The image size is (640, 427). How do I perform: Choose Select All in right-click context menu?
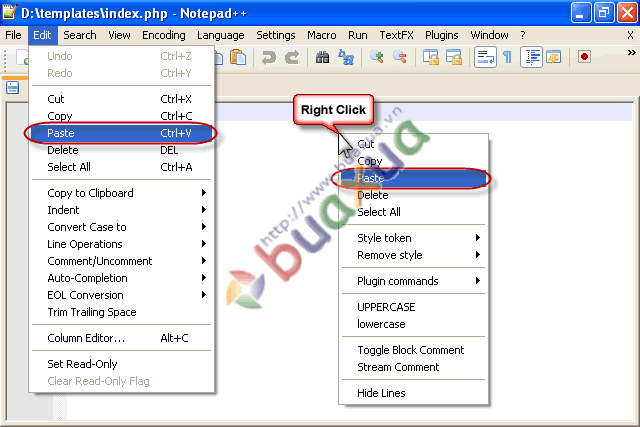coord(413,212)
